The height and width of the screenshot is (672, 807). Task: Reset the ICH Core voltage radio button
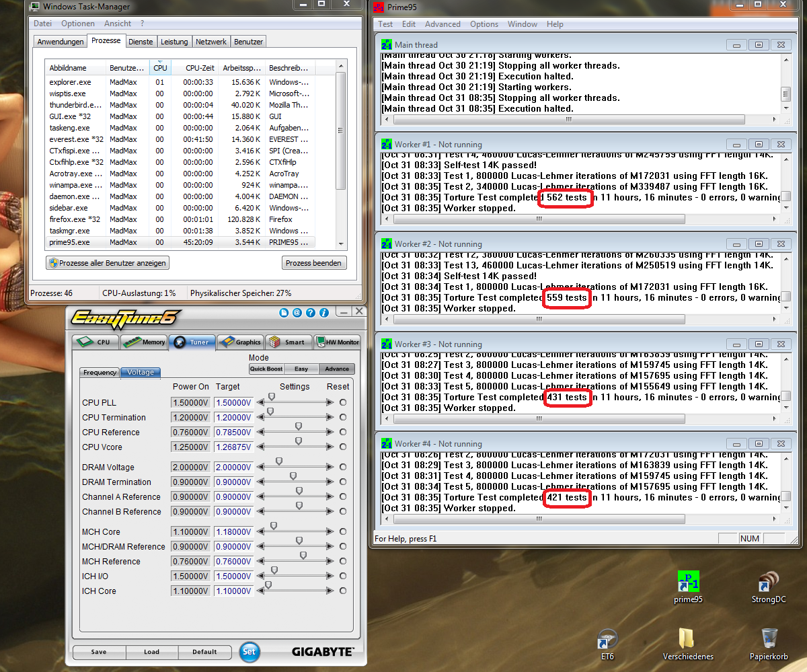(343, 591)
